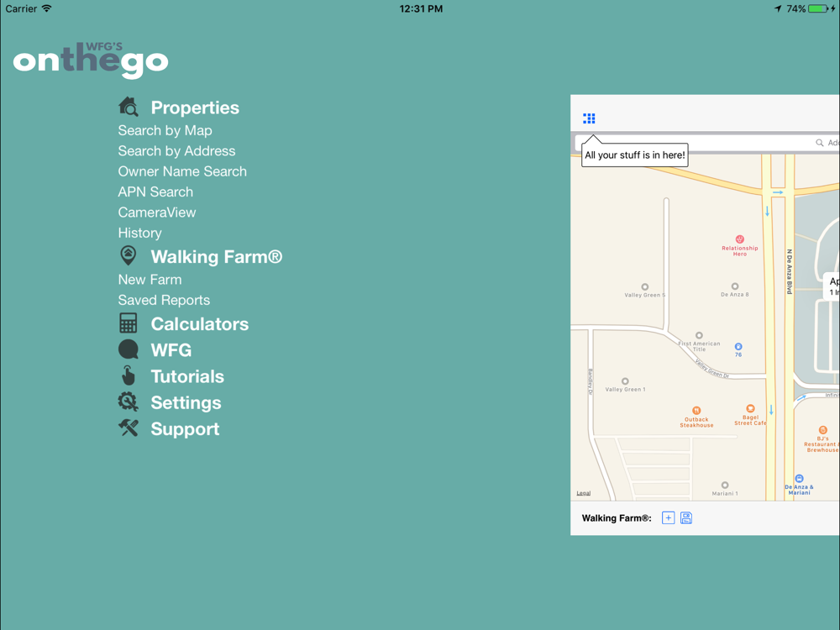Tap the search magnifier in address bar
The image size is (840, 630).
[819, 143]
